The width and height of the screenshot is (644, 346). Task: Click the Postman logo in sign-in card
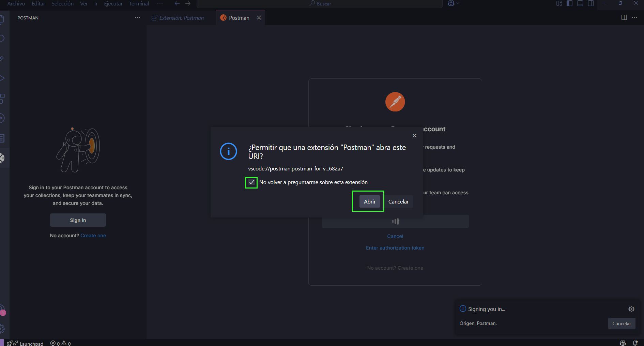pos(395,102)
